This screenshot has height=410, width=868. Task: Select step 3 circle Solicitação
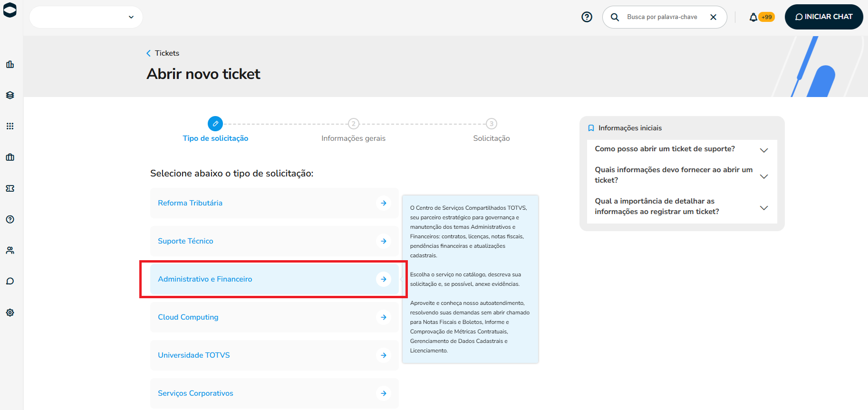492,124
